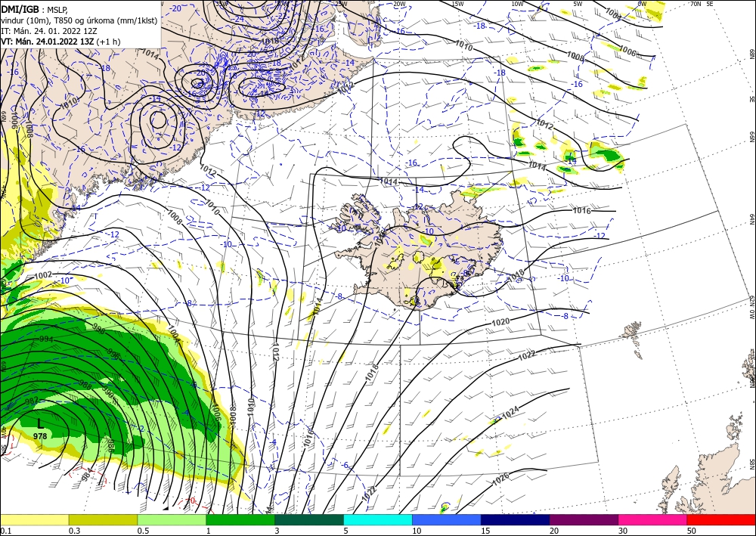Click the "1002" isobar label

coord(43,275)
